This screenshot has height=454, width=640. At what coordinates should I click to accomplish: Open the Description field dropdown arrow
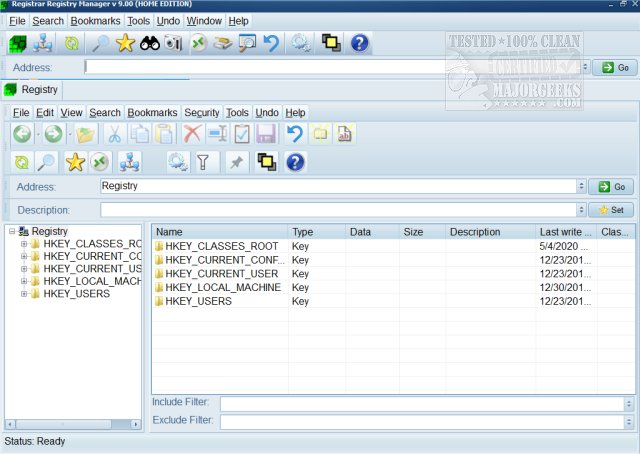click(x=581, y=210)
